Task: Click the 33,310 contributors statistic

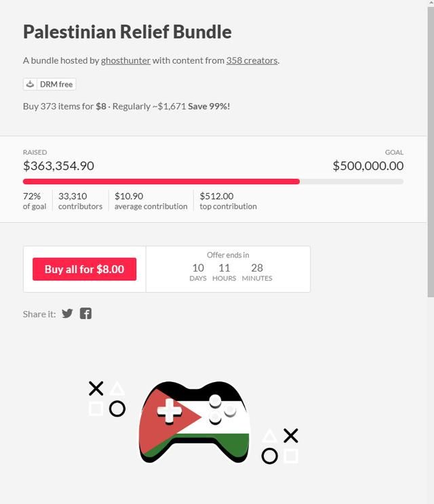Action: coord(80,201)
